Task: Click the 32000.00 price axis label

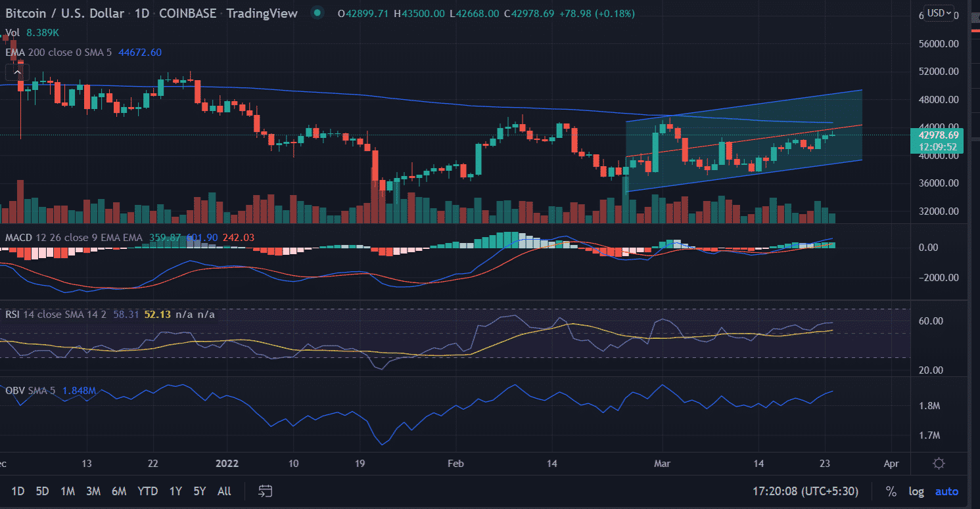Action: coord(939,211)
